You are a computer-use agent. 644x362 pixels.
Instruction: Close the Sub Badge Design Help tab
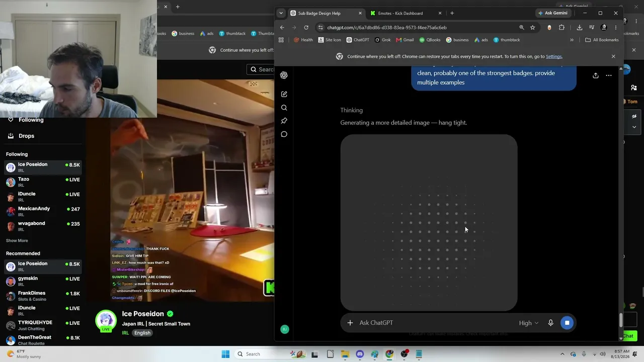coord(360,13)
